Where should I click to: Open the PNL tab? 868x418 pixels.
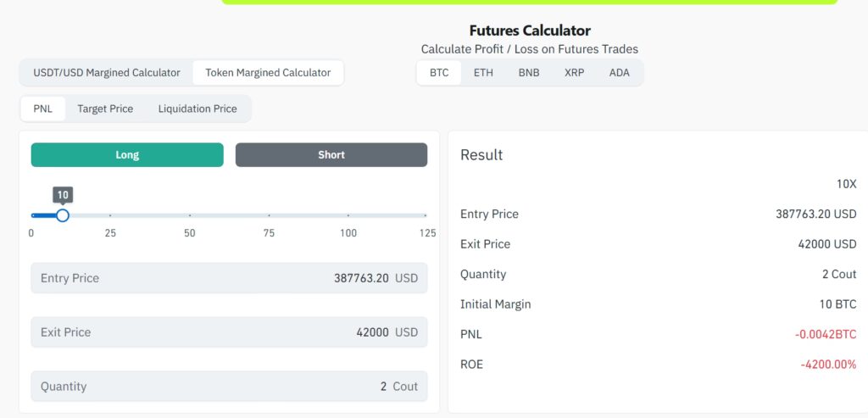click(x=42, y=109)
